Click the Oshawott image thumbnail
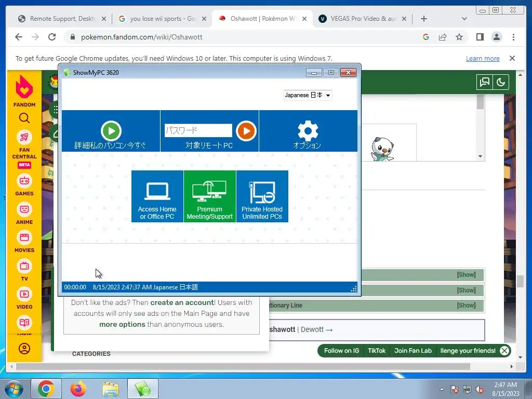Viewport: 532px width, 399px height. click(382, 149)
